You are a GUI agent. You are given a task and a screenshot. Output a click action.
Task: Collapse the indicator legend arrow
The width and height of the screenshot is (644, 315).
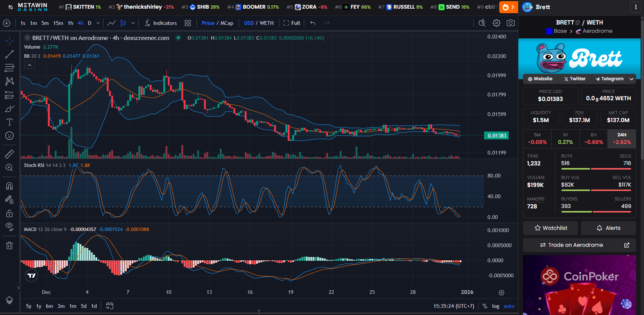[x=29, y=65]
